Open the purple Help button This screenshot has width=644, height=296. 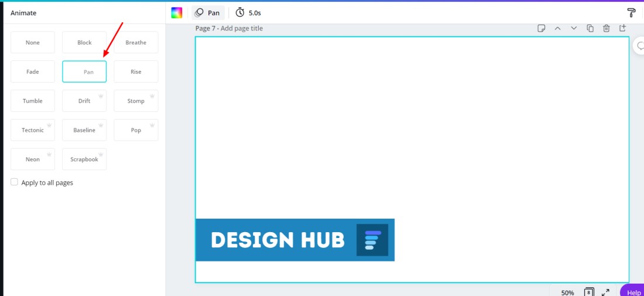click(632, 291)
